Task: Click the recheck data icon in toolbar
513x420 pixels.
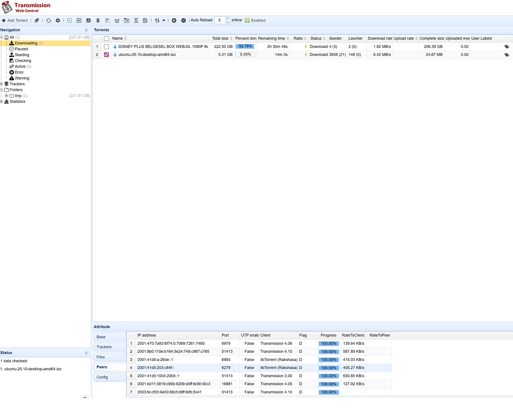Action: coord(107,20)
